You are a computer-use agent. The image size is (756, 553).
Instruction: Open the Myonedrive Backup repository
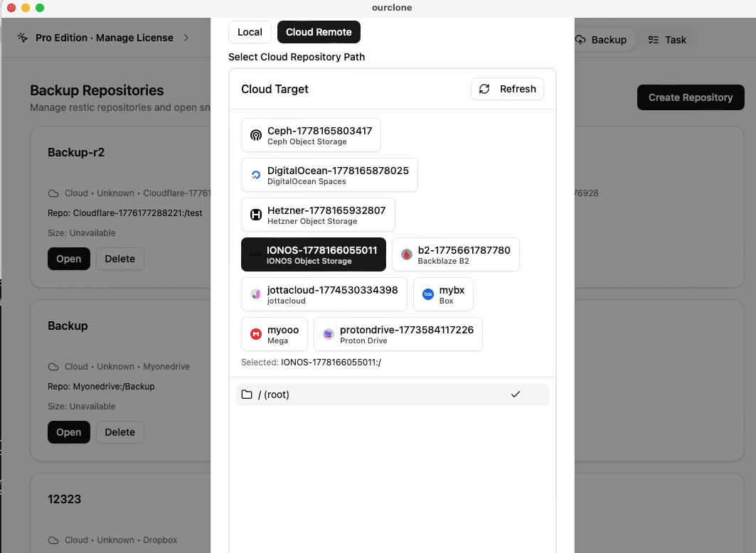(69, 432)
